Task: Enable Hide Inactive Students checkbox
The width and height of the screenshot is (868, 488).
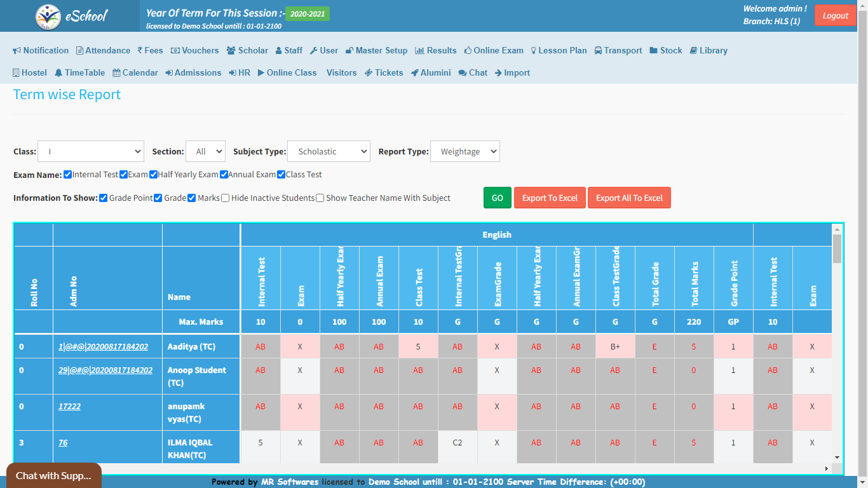Action: 225,198
